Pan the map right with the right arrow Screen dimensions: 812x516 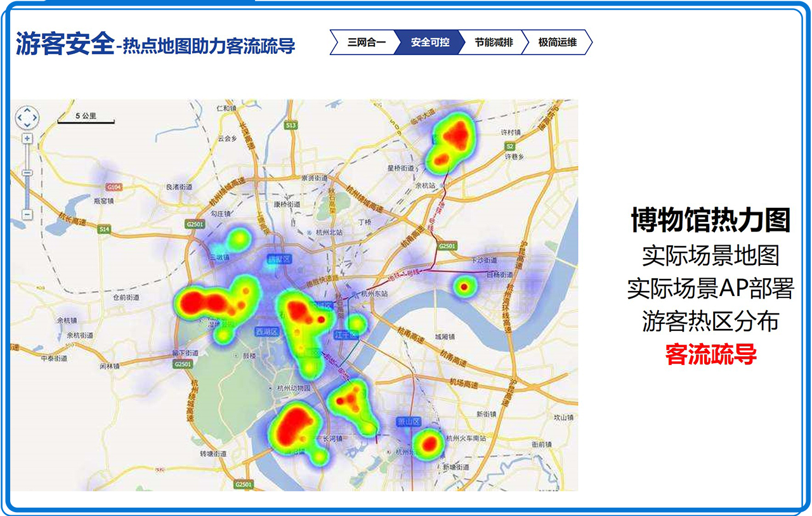click(35, 118)
